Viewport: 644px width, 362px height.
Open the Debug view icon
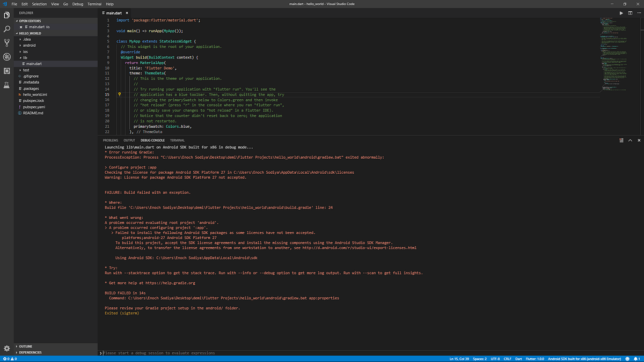pyautogui.click(x=6, y=56)
